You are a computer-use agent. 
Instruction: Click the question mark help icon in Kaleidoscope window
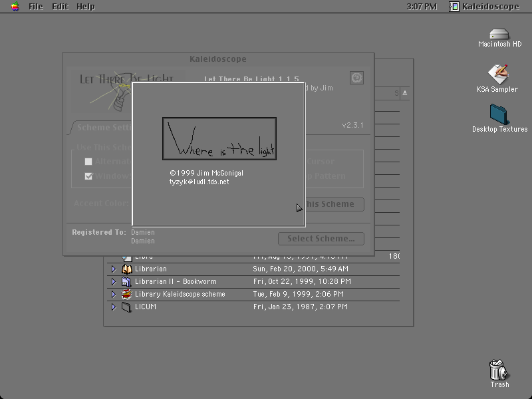coord(356,78)
